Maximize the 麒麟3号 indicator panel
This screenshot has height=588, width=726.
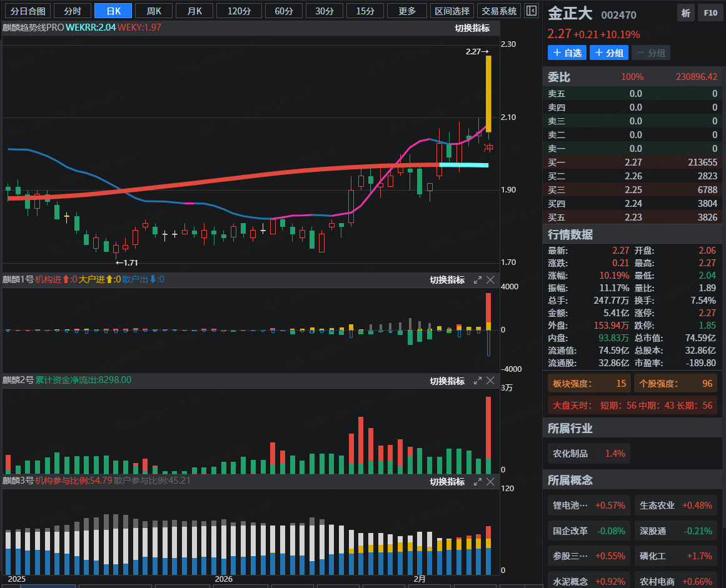(477, 481)
